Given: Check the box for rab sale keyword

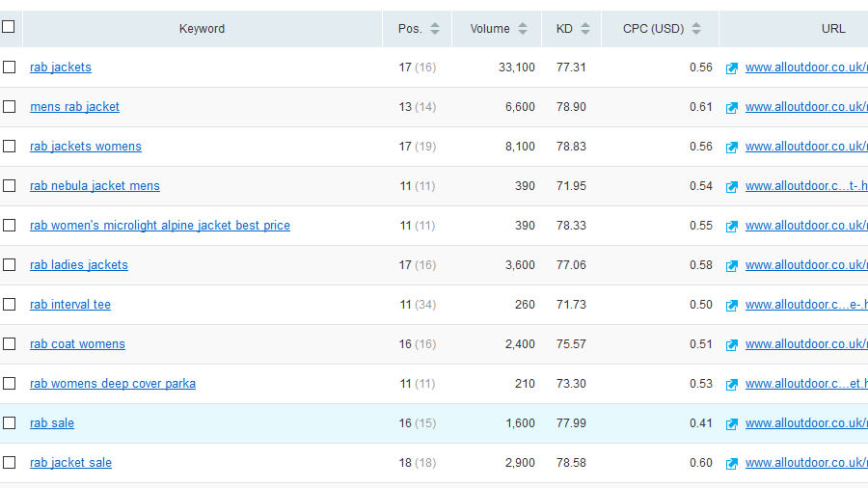Looking at the screenshot, I should click(9, 422).
